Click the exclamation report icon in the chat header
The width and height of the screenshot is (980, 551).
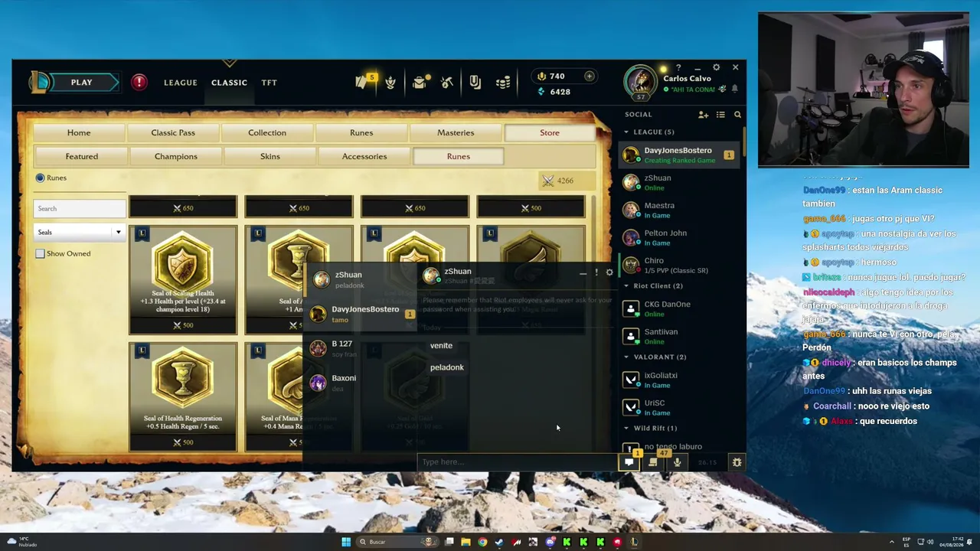[x=596, y=272]
